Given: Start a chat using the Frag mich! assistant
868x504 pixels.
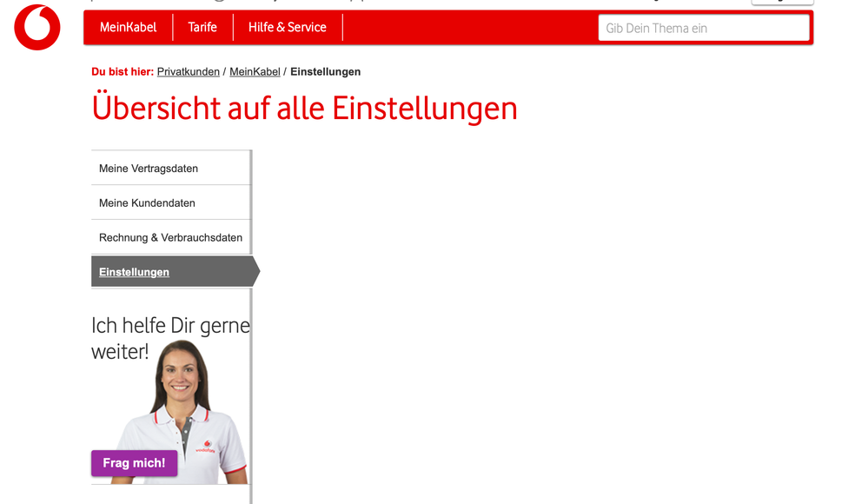Looking at the screenshot, I should tap(134, 462).
